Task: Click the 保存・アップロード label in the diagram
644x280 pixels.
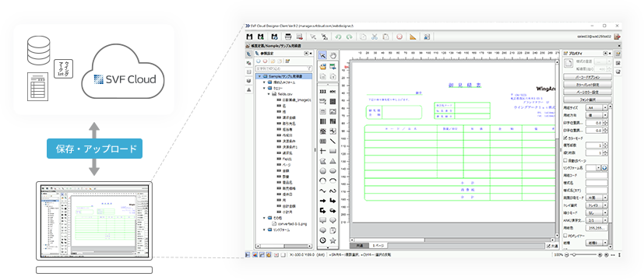Action: (x=94, y=149)
